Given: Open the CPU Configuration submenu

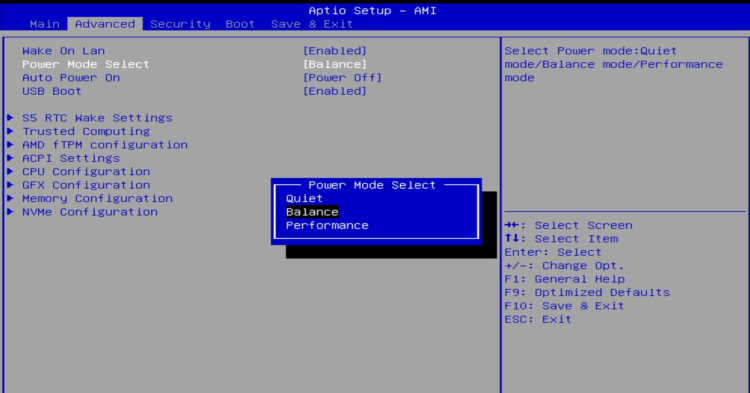Looking at the screenshot, I should coord(86,172).
